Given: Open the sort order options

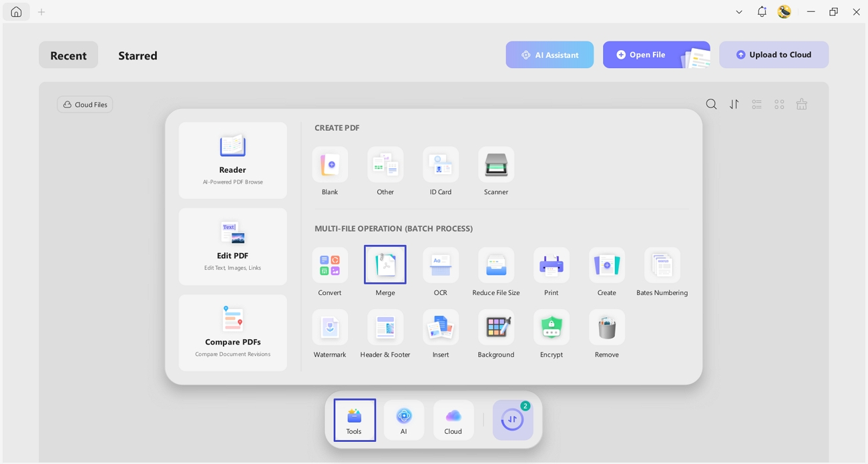Looking at the screenshot, I should [x=734, y=104].
